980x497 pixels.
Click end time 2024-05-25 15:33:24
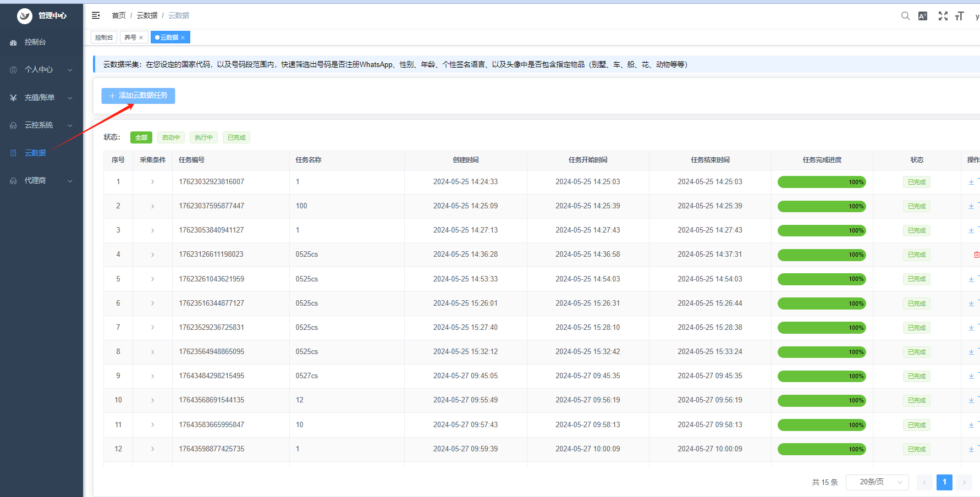[710, 352]
